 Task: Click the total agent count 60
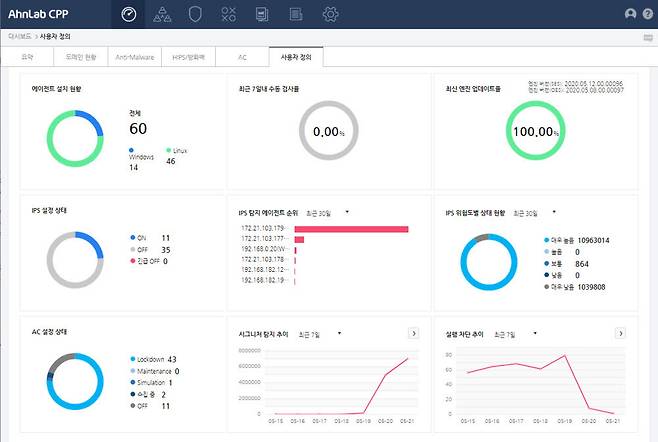pyautogui.click(x=138, y=128)
